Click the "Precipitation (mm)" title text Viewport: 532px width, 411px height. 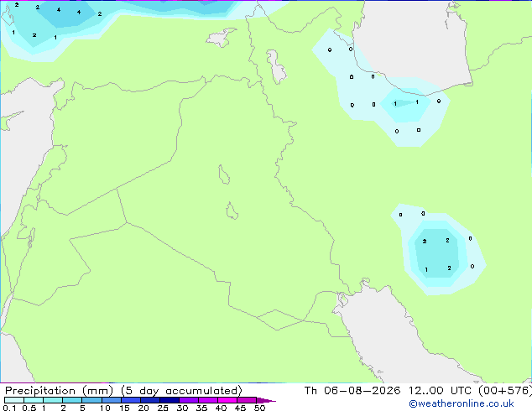pos(59,391)
